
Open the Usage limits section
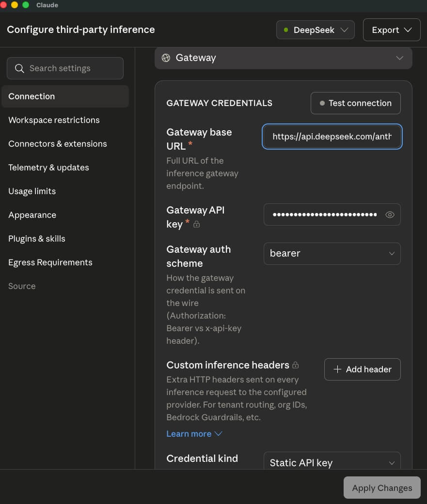(x=32, y=191)
